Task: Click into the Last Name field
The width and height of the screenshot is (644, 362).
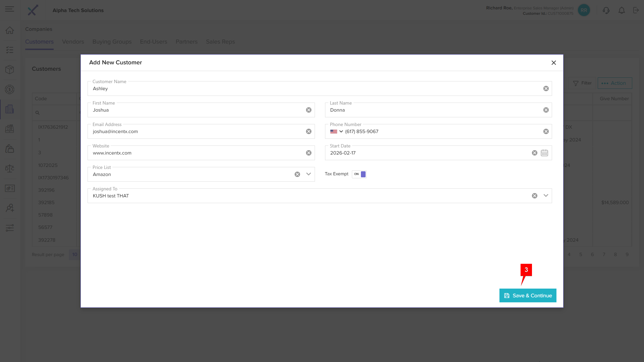Action: (x=433, y=110)
